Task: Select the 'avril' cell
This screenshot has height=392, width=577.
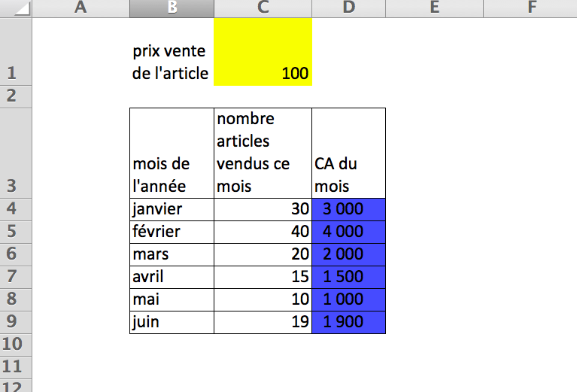Action: [x=172, y=277]
